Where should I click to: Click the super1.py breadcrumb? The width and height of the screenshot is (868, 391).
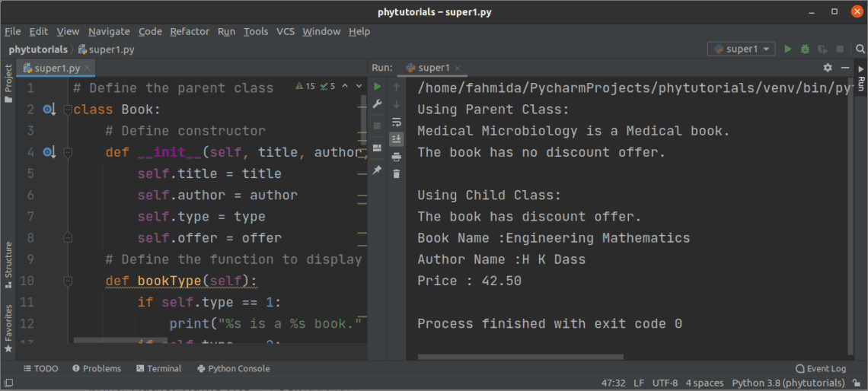[107, 49]
